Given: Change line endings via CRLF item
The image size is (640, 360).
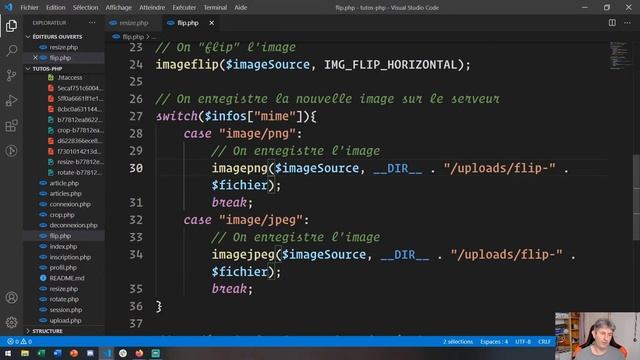Looking at the screenshot, I should tap(544, 342).
